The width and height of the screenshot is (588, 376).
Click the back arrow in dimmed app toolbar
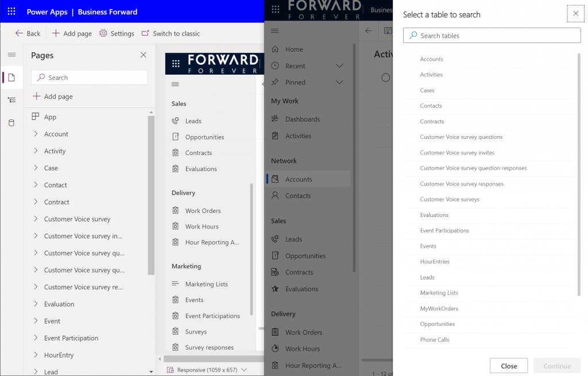click(369, 31)
